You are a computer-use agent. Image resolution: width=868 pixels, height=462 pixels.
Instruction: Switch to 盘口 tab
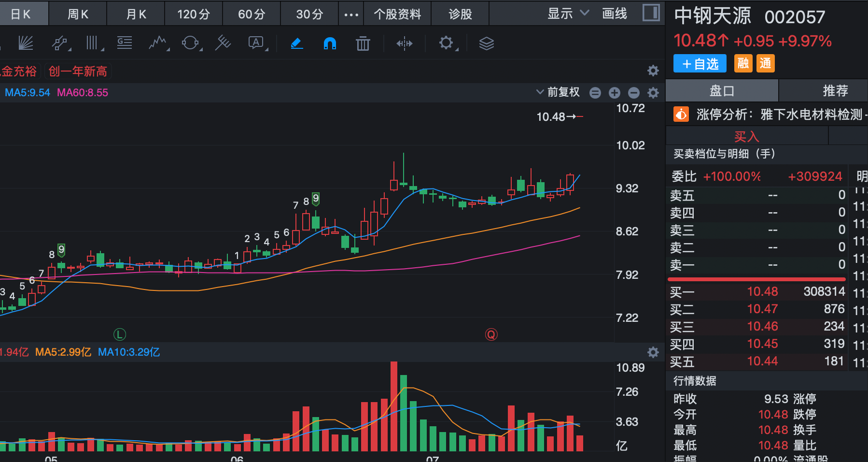pyautogui.click(x=722, y=90)
